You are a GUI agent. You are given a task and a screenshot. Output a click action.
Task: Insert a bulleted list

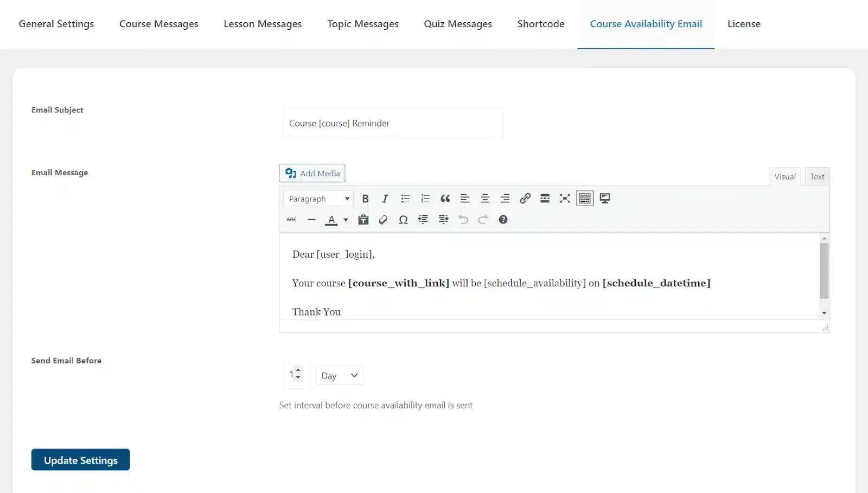pos(405,198)
